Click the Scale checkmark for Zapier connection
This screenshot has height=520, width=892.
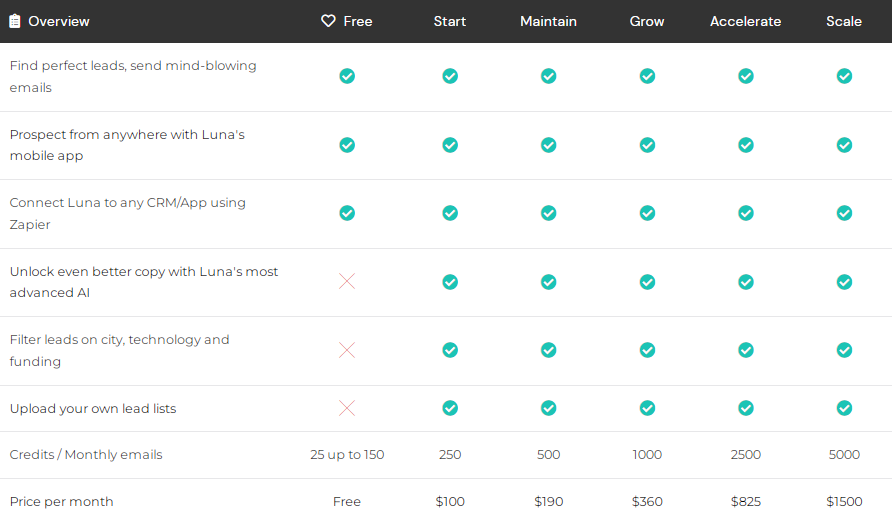click(x=844, y=213)
